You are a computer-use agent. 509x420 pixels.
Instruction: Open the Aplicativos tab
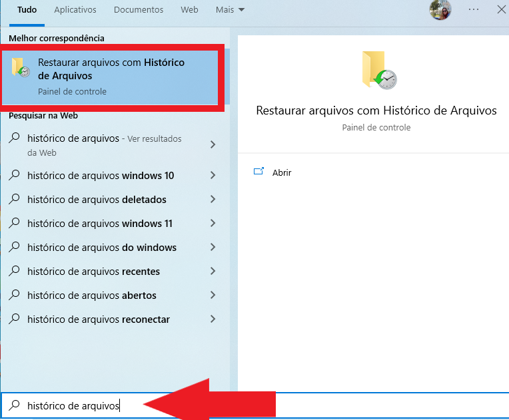point(75,10)
